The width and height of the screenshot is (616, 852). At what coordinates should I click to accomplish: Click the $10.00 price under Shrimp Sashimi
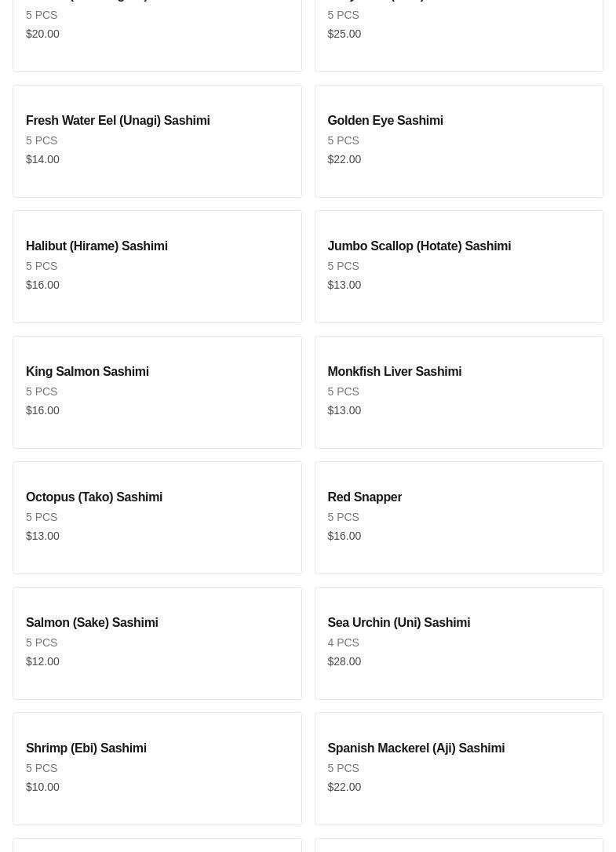click(42, 787)
